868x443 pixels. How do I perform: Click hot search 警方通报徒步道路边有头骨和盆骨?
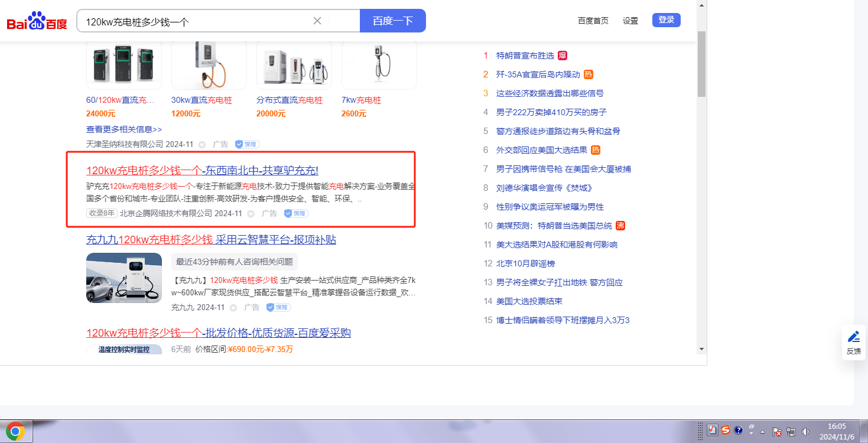558,131
